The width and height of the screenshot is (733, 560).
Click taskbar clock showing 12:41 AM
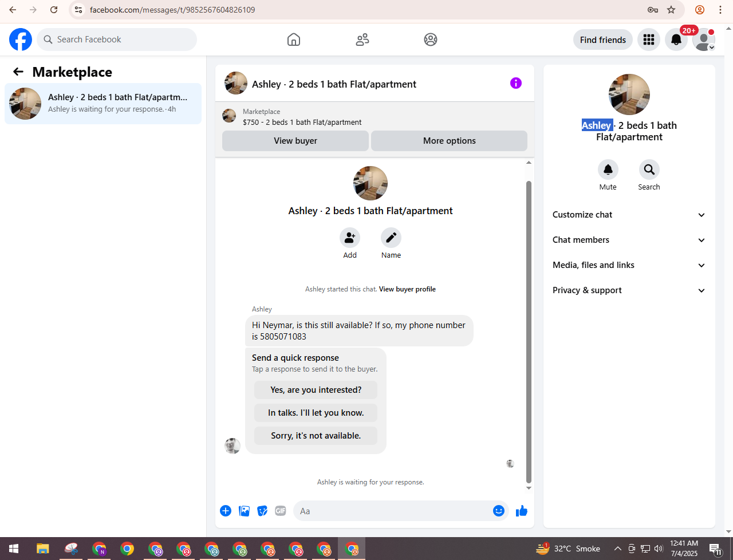684,549
